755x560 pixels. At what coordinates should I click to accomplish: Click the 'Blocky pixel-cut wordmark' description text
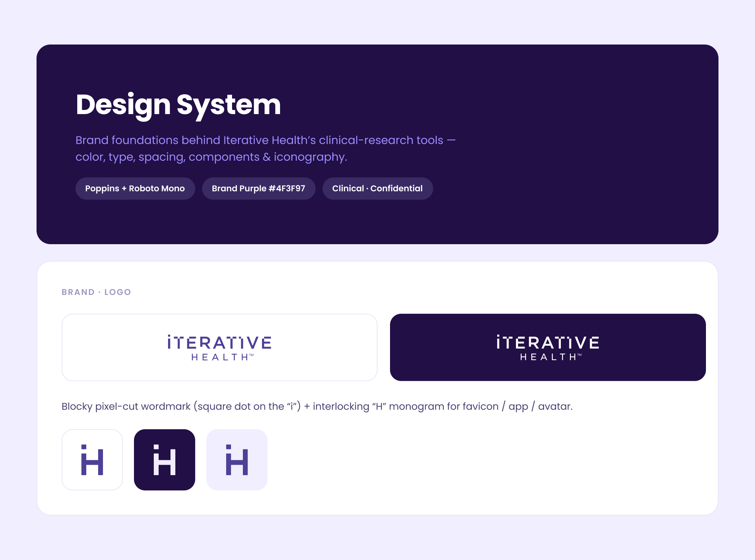coord(317,406)
